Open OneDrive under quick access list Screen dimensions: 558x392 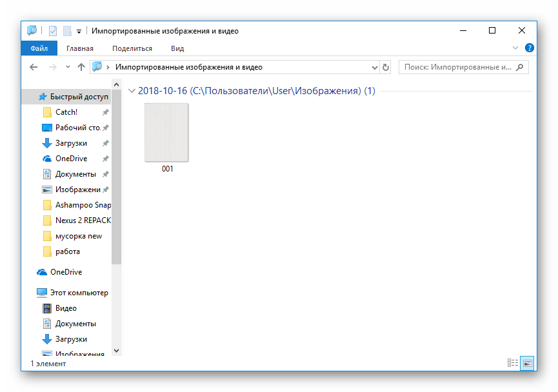tap(71, 159)
